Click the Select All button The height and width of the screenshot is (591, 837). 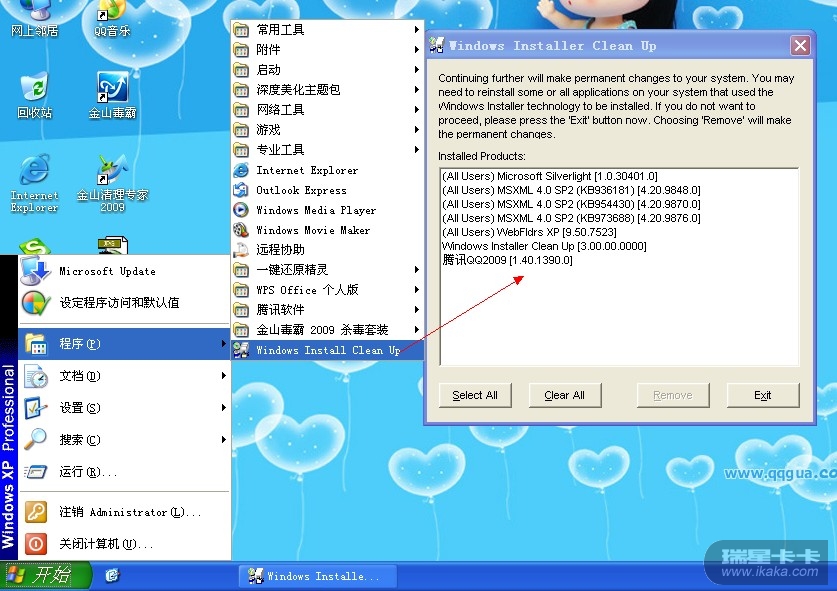pyautogui.click(x=475, y=396)
